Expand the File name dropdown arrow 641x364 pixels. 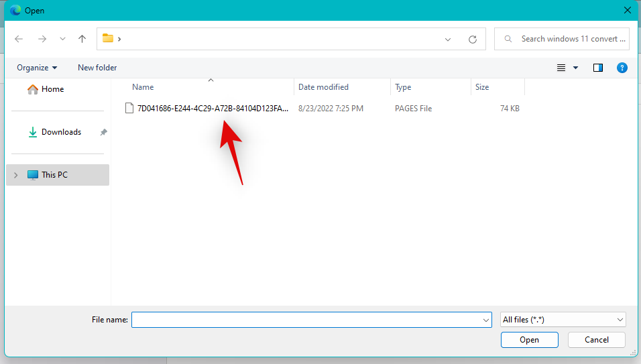pos(485,320)
